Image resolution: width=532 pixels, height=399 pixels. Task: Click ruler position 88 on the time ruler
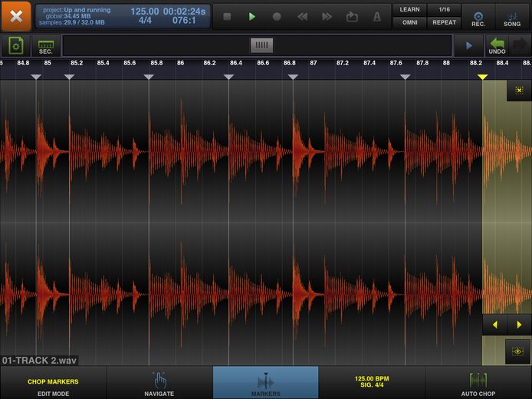coord(446,63)
